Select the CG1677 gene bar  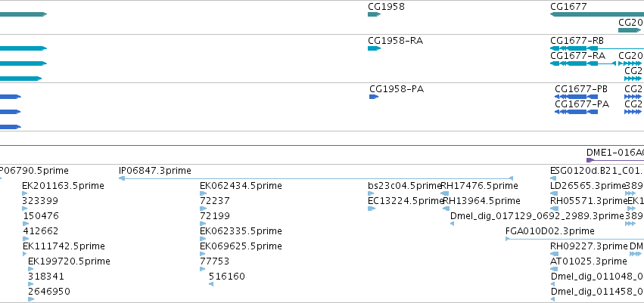(x=597, y=14)
